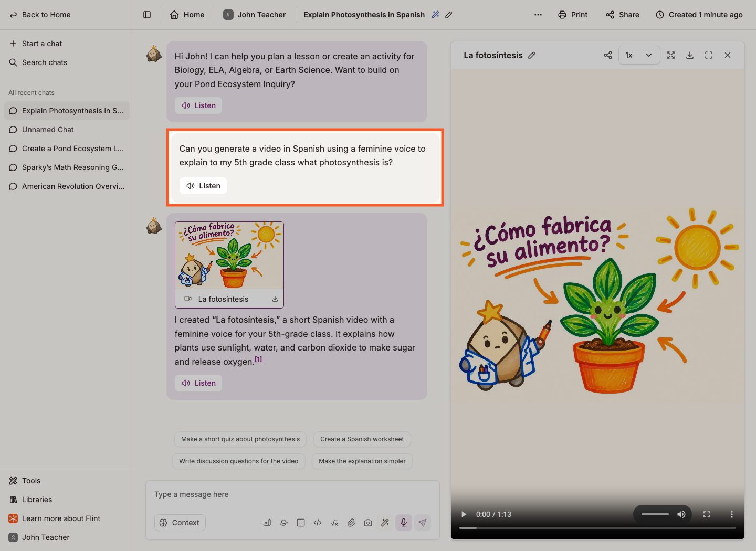Open American Revolution Overview chat

click(x=67, y=186)
